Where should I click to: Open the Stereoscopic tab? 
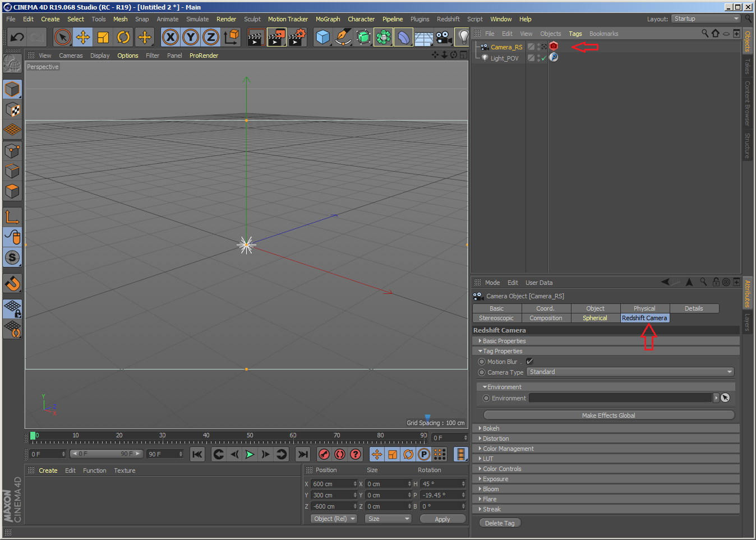point(496,318)
